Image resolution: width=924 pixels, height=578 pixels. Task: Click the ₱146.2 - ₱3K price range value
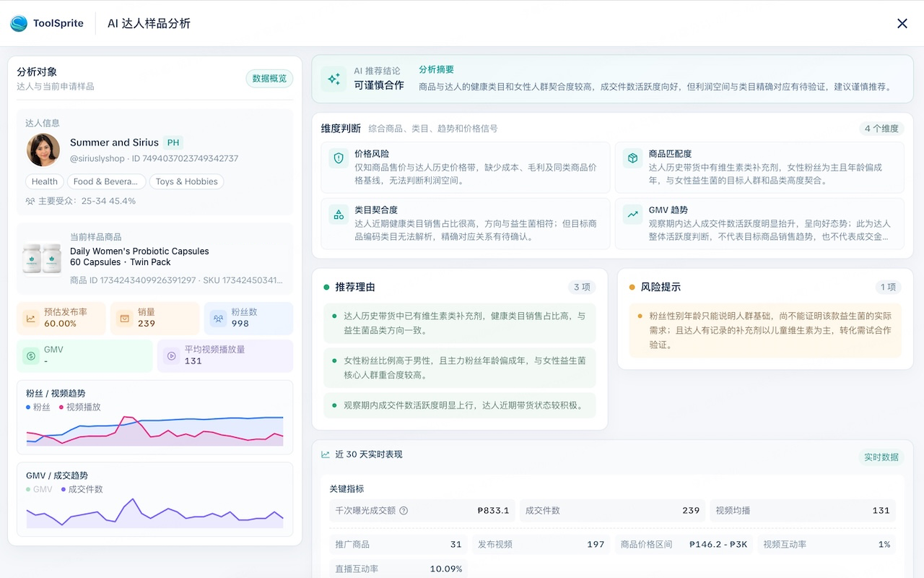(718, 544)
